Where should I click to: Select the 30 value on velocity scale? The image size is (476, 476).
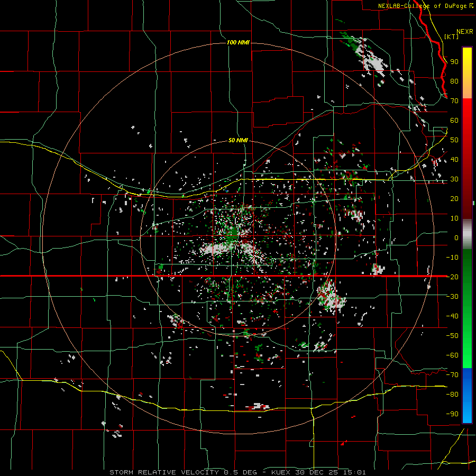click(454, 179)
